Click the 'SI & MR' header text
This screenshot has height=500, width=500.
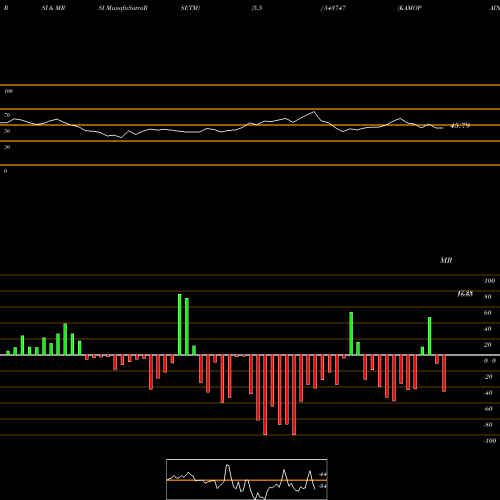pyautogui.click(x=53, y=8)
